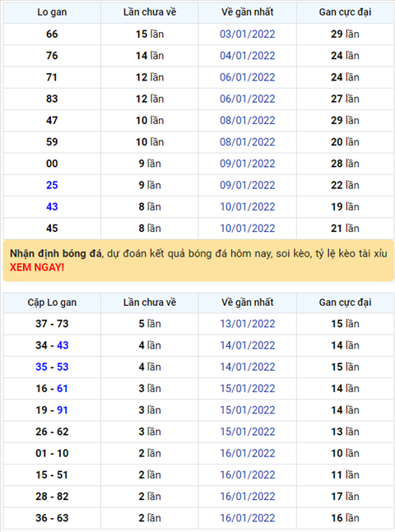The width and height of the screenshot is (395, 532).
Task: Select the Cặp Lo gan column header
Action: click(52, 303)
